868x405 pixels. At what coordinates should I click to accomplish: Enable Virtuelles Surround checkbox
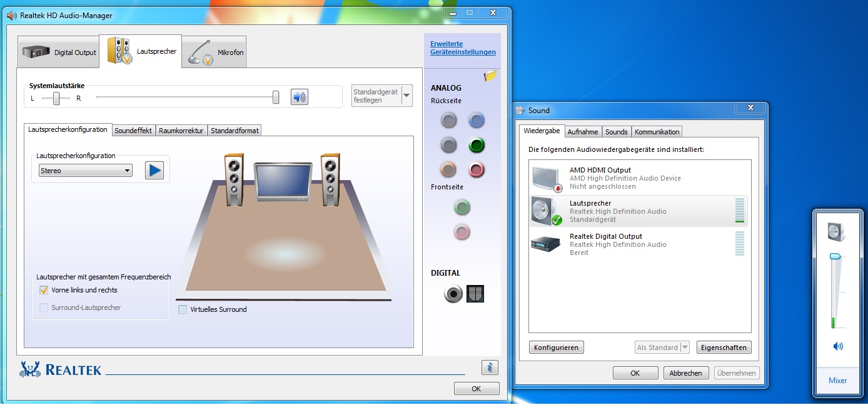[183, 309]
